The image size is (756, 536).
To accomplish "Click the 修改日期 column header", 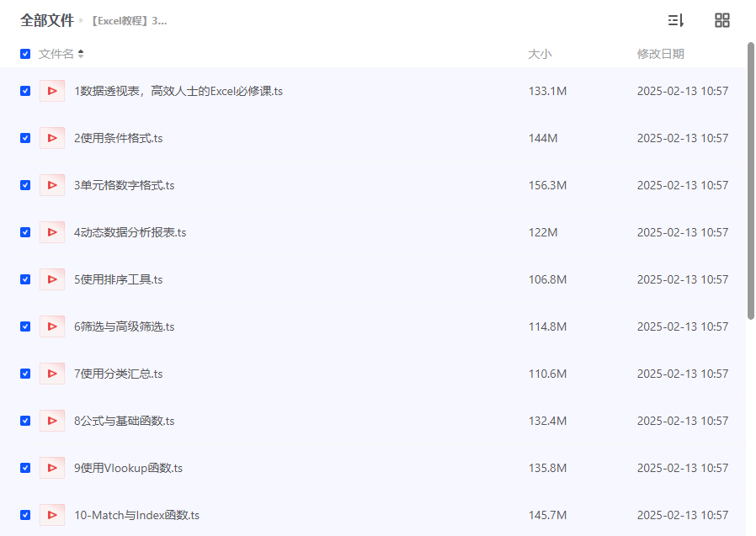I will [660, 54].
